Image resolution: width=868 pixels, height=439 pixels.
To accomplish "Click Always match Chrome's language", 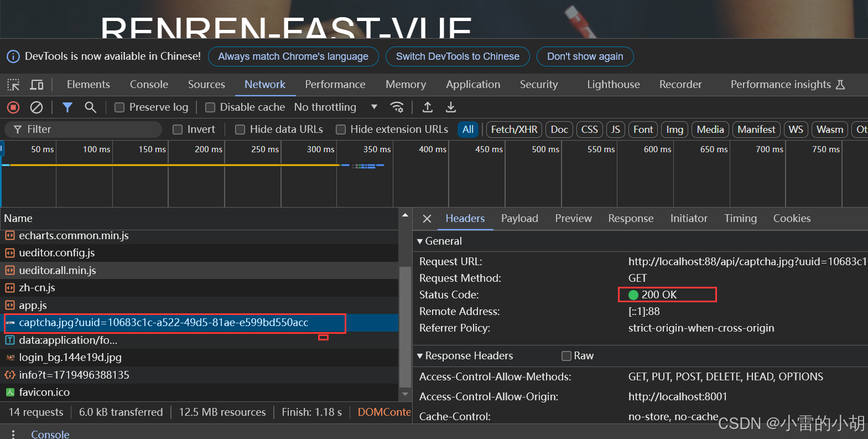I will pos(293,56).
